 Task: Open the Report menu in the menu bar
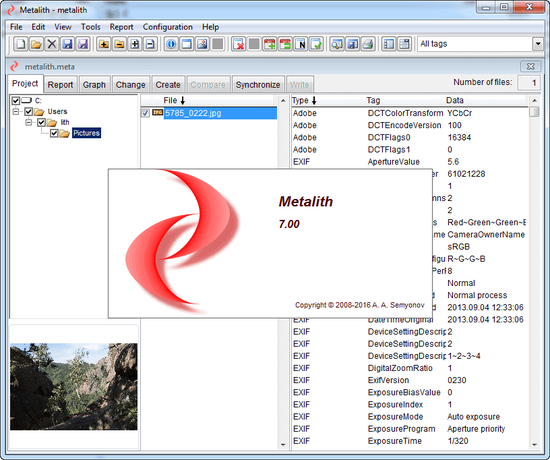(121, 27)
